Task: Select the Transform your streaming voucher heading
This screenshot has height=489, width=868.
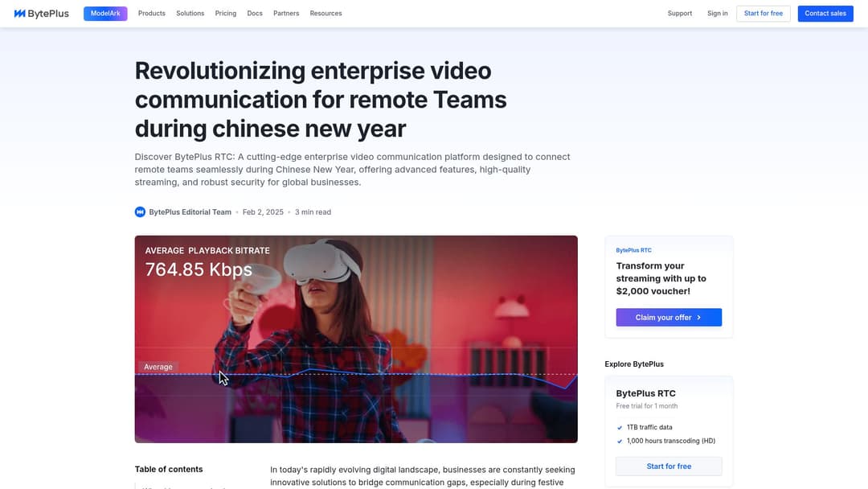Action: point(661,278)
